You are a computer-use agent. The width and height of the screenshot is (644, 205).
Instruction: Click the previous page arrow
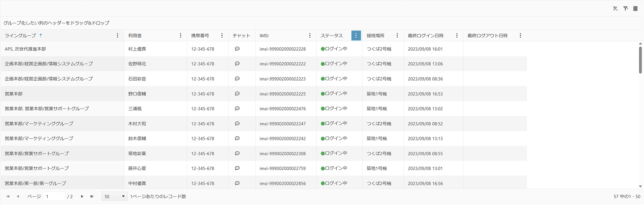pos(18,196)
